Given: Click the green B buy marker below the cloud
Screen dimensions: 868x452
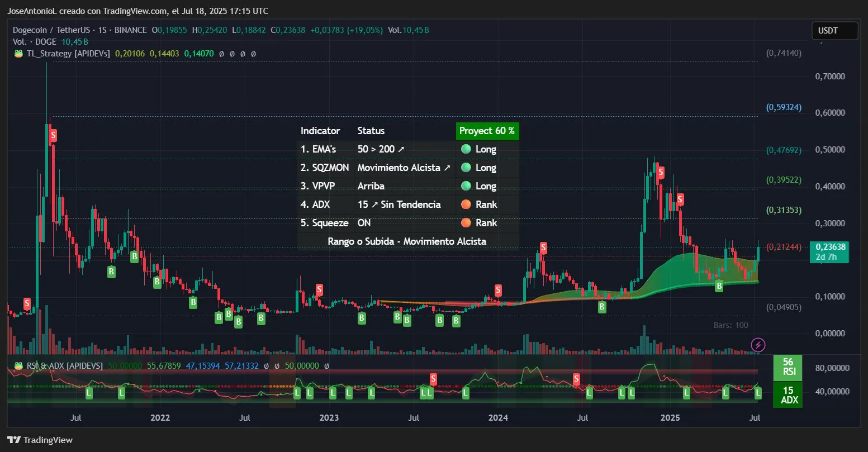Looking at the screenshot, I should click(719, 287).
